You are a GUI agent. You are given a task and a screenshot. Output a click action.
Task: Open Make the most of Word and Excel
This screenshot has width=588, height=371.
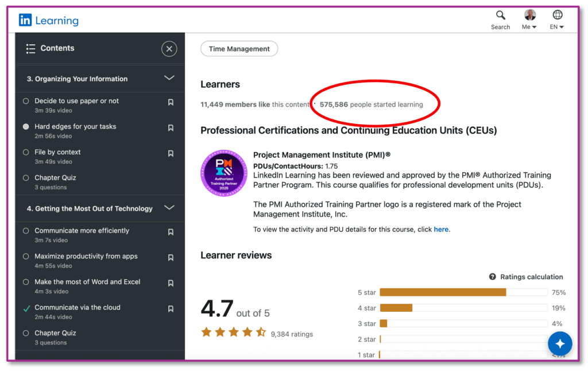click(87, 282)
